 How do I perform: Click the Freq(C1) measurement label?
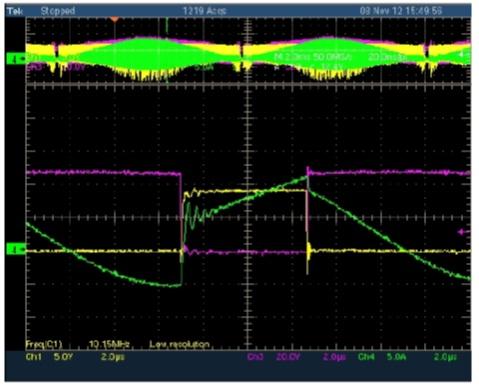(x=44, y=344)
